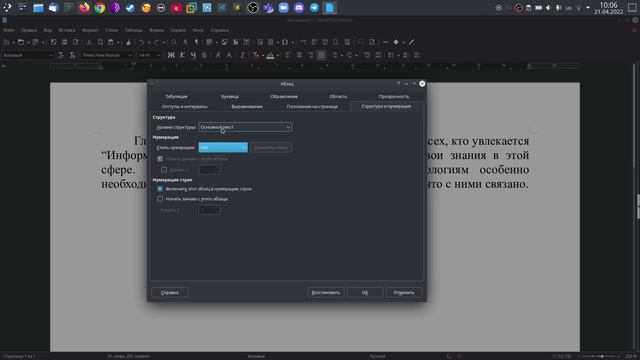Toggle the start with checkbox under numbering

(x=164, y=169)
